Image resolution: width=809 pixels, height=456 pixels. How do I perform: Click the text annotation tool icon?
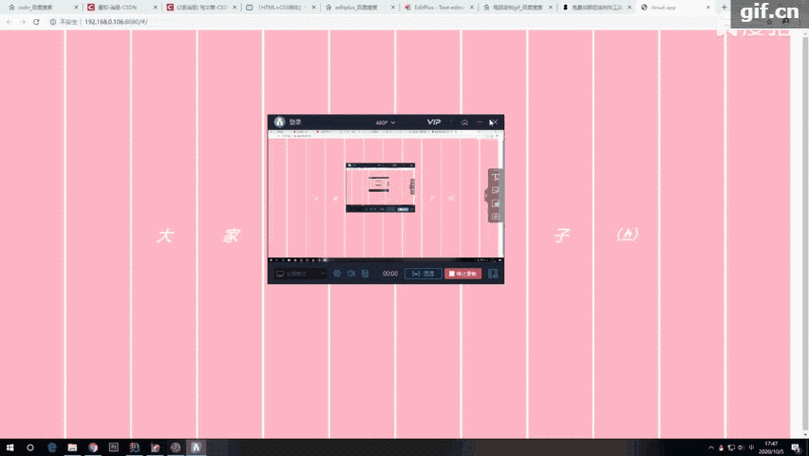click(495, 177)
